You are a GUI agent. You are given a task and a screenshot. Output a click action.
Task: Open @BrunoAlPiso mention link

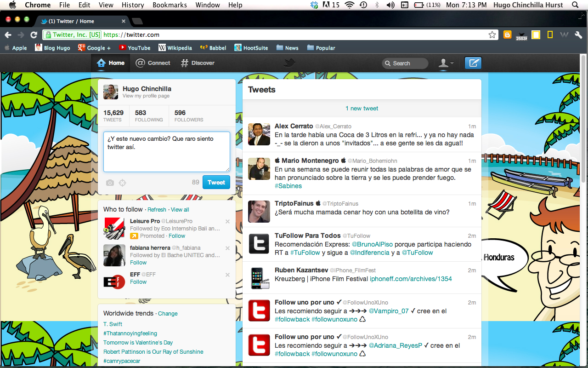[372, 244]
